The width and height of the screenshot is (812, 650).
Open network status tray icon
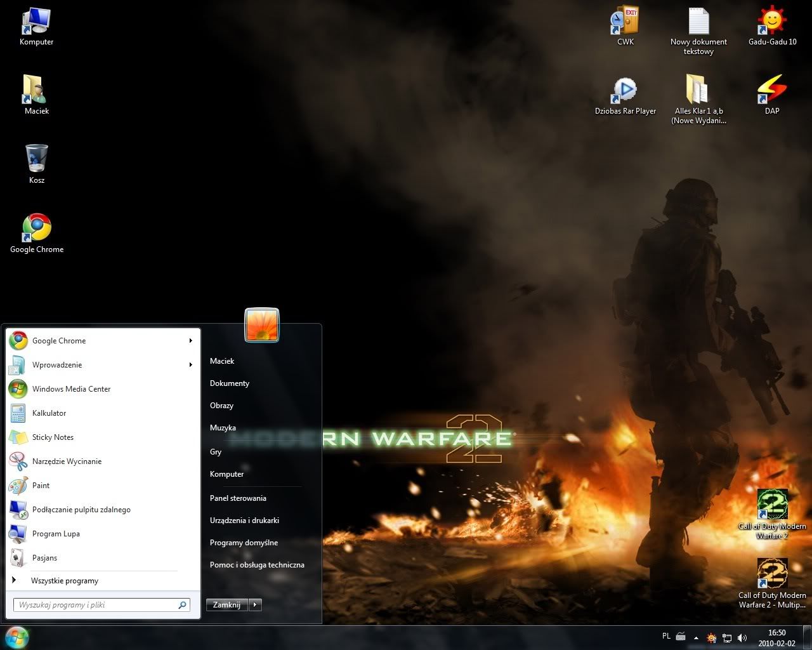727,637
